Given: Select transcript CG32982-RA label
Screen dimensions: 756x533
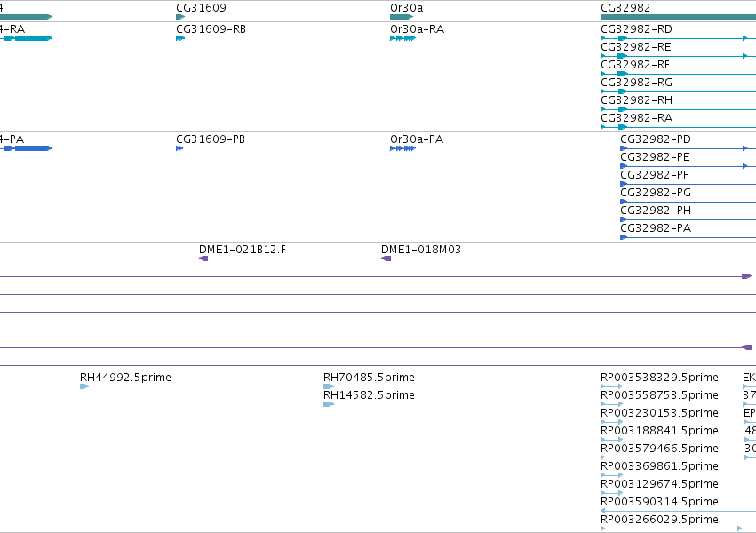Looking at the screenshot, I should click(x=636, y=118).
